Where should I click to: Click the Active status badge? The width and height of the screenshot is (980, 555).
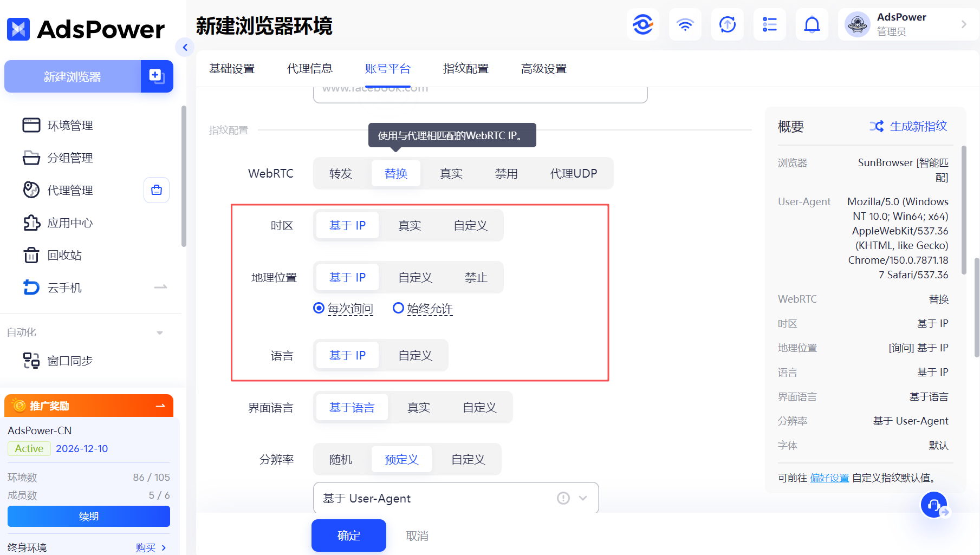point(29,448)
